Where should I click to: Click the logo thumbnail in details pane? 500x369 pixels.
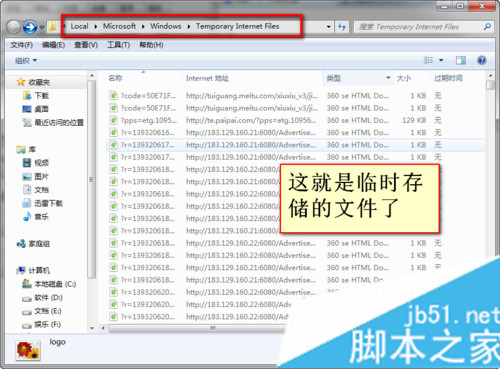point(28,350)
